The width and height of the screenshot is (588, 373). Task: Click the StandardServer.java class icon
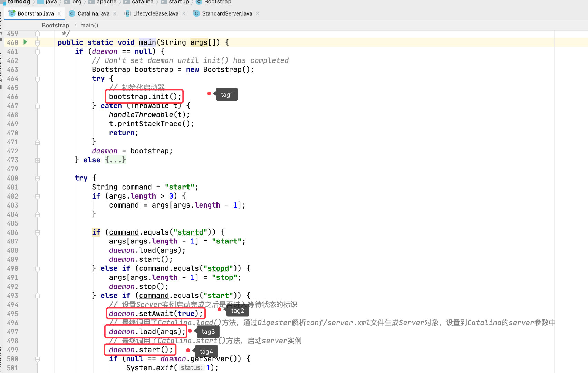click(x=196, y=13)
